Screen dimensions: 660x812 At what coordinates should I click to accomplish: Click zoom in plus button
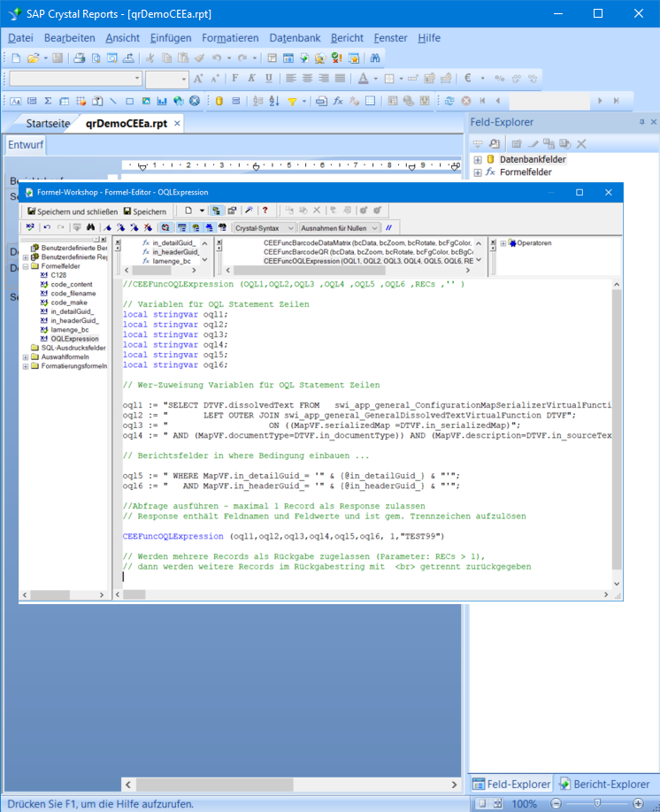(x=638, y=804)
